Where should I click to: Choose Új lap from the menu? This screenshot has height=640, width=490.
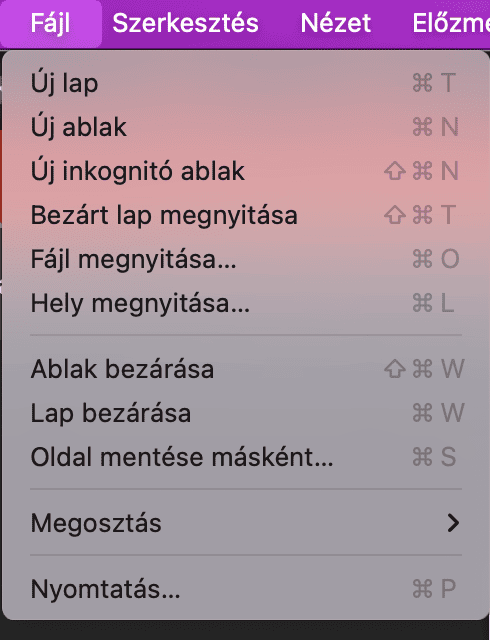[246, 83]
